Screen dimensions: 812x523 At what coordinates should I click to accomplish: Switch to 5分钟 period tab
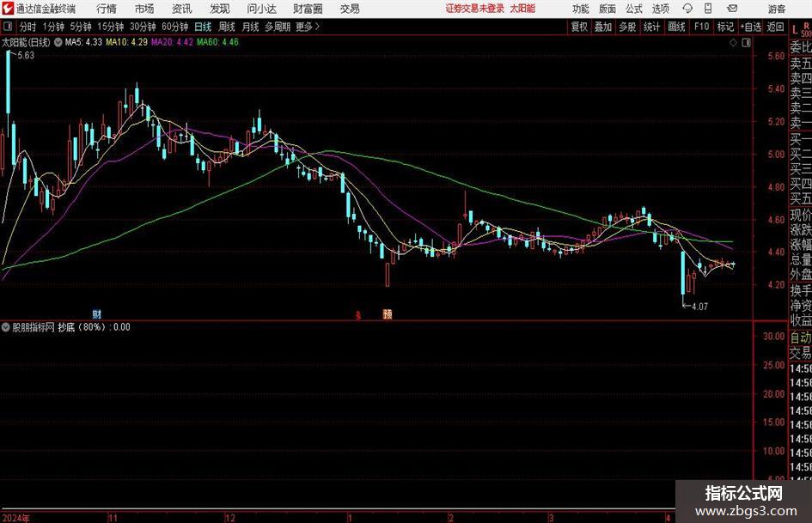pyautogui.click(x=81, y=27)
